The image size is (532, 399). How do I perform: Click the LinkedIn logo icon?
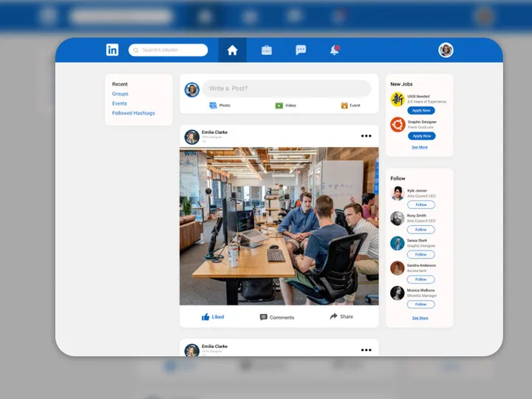[x=112, y=50]
